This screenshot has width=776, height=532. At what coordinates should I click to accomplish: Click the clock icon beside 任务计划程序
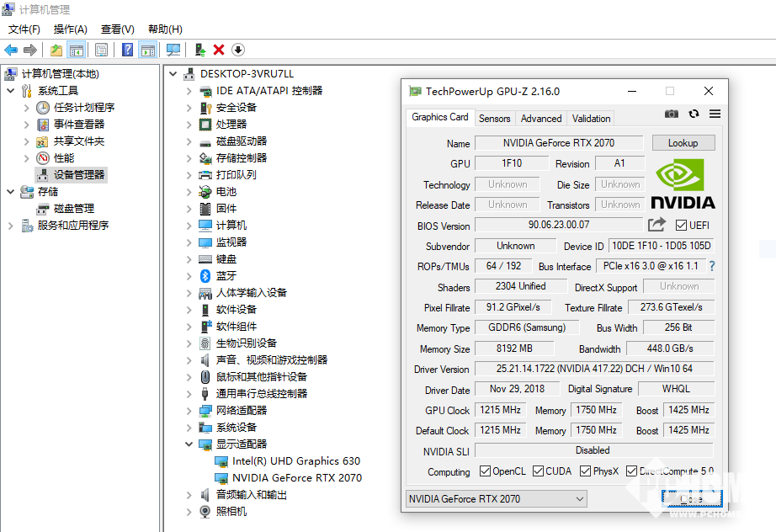coord(43,108)
